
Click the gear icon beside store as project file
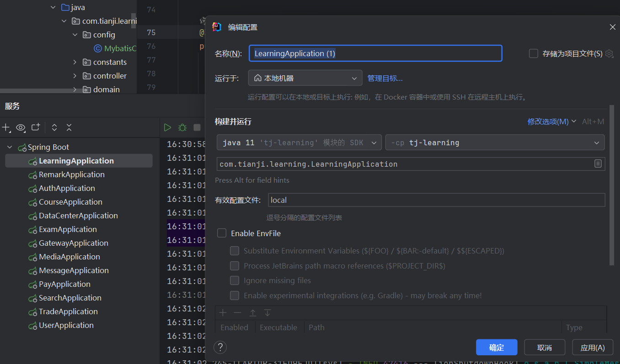coord(609,53)
